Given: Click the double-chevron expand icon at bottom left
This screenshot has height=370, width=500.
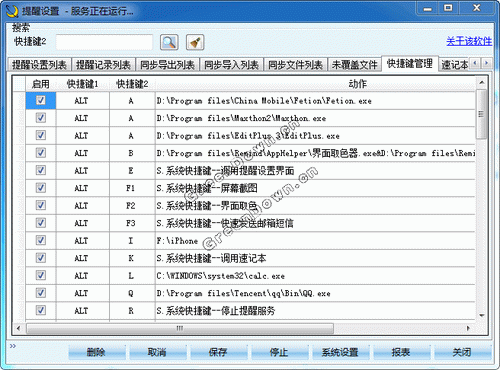Looking at the screenshot, I should (13, 346).
